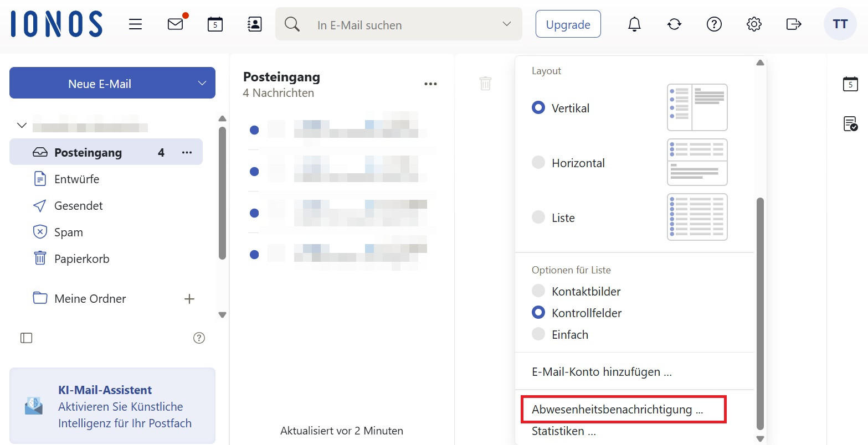Open the calendar icon in top bar
Screen dimensions: 868x445
[215, 24]
